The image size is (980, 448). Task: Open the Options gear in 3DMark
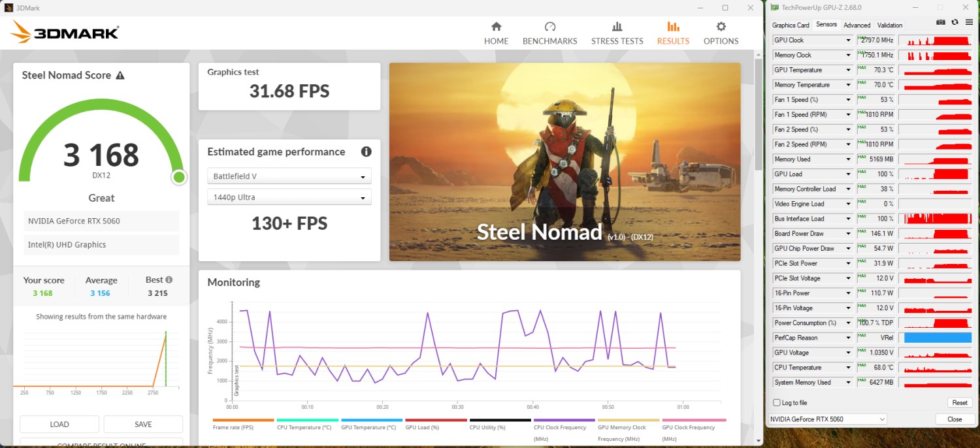coord(721,33)
